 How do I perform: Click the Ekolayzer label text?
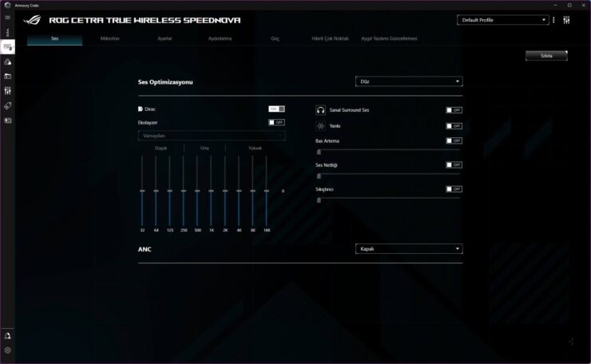click(x=148, y=122)
